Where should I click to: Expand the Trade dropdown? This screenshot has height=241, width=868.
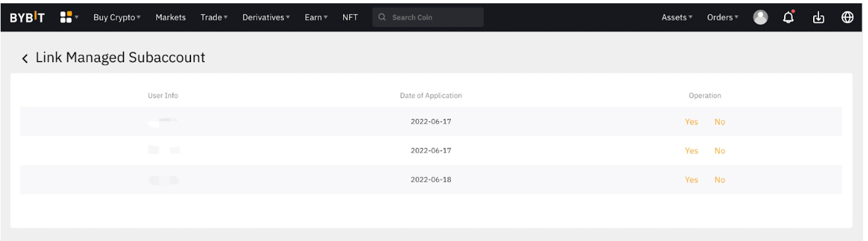[214, 18]
